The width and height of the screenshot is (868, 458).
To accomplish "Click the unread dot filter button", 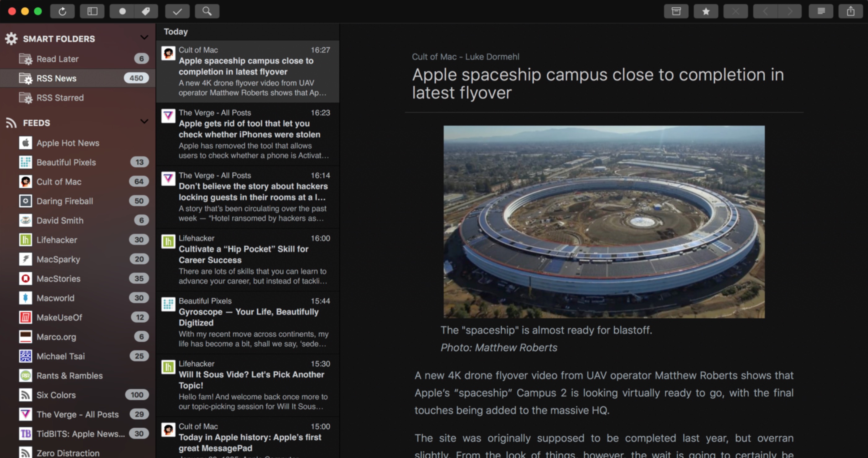I will tap(122, 11).
